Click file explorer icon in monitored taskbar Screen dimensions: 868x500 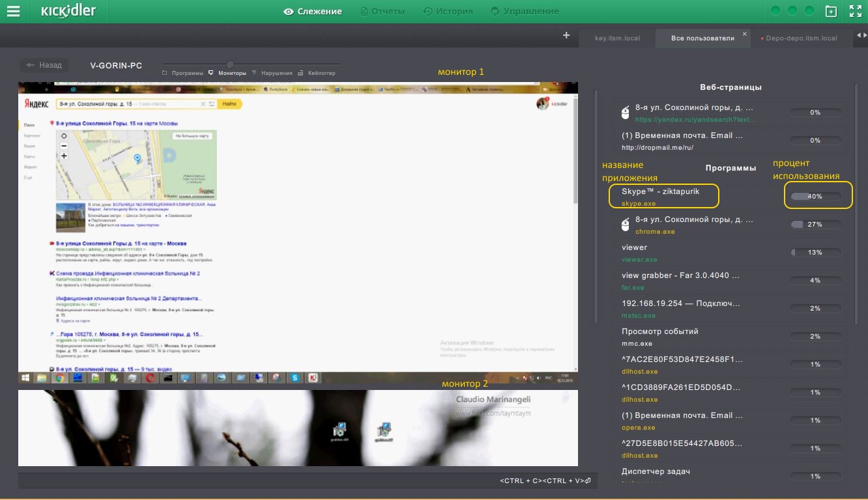pyautogui.click(x=42, y=378)
